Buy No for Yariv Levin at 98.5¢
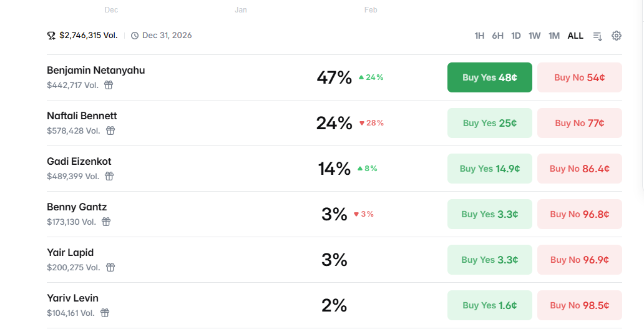Screen dimensions: 644x329 point(580,305)
